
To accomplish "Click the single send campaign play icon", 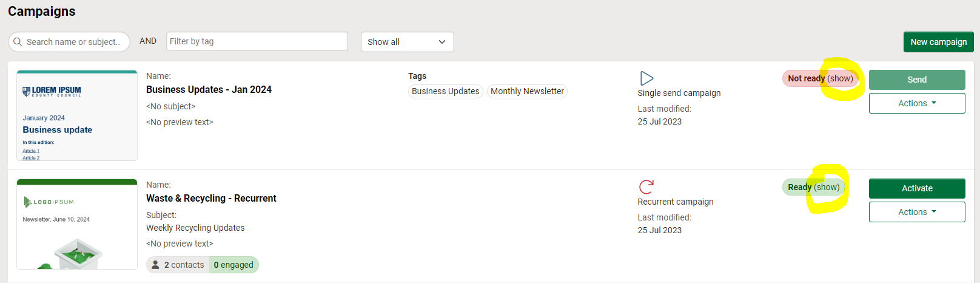I will tap(646, 78).
